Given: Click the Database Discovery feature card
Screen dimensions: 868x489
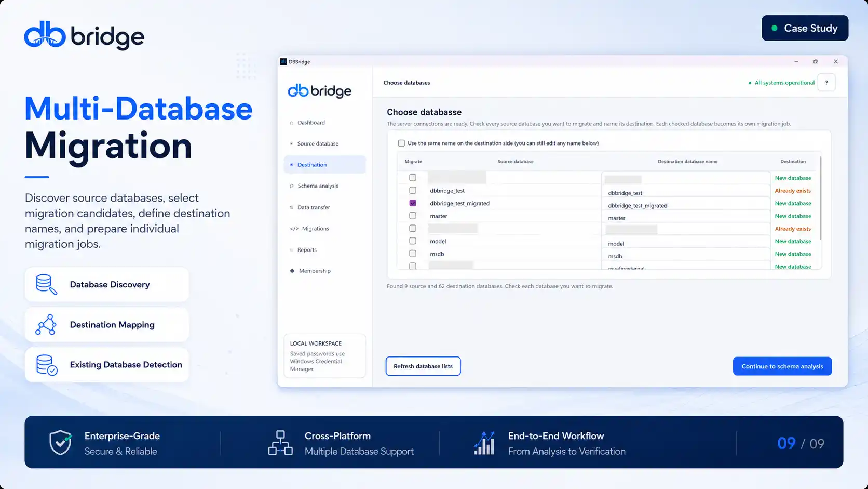Looking at the screenshot, I should (107, 285).
